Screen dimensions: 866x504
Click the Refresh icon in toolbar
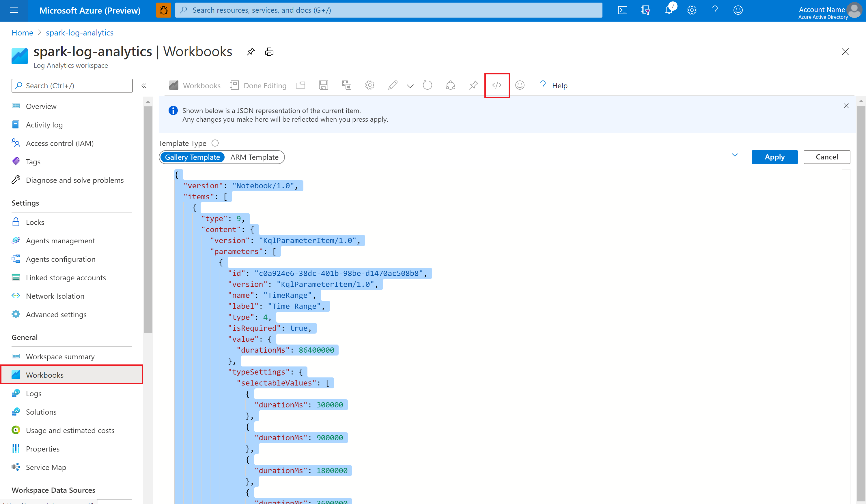point(427,84)
